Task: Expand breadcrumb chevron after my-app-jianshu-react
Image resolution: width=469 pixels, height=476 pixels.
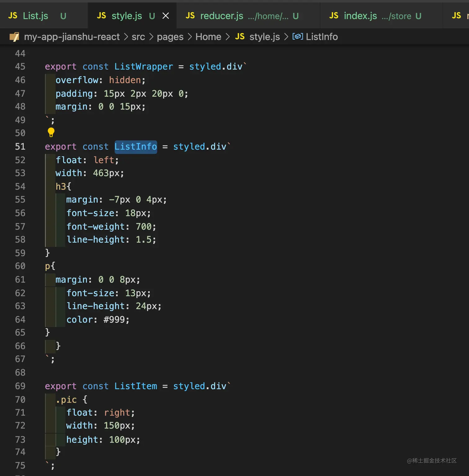Action: (126, 37)
